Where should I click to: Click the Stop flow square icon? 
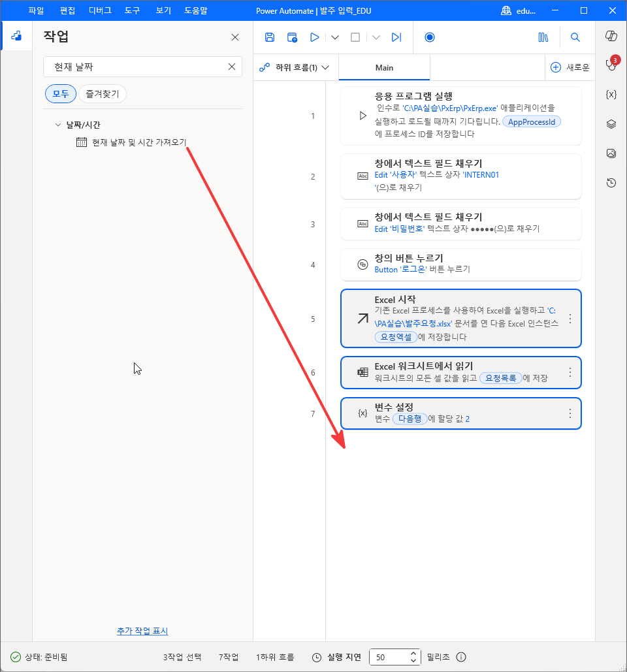pos(355,37)
